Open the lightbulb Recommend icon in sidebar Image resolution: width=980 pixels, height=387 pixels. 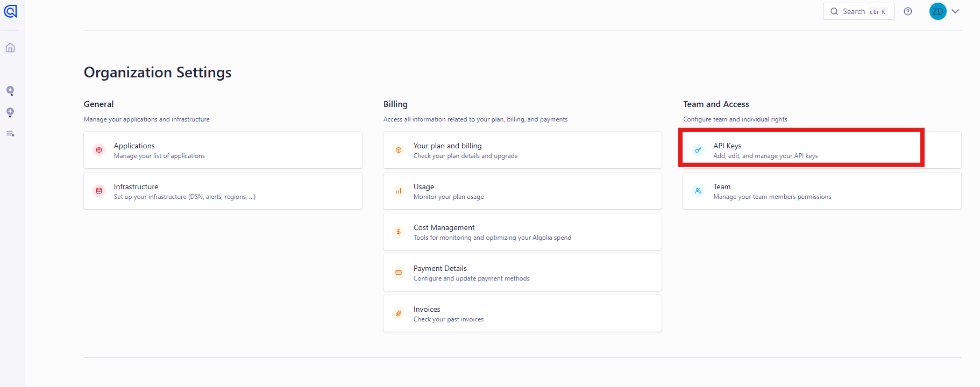click(x=10, y=112)
